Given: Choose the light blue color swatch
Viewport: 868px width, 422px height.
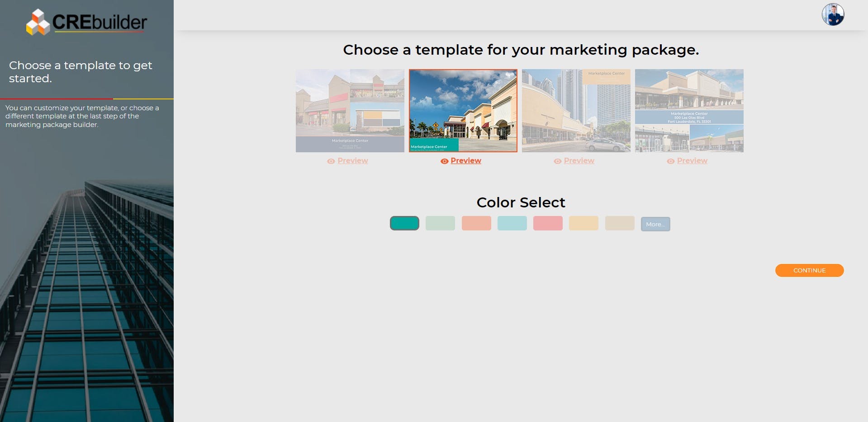Looking at the screenshot, I should point(512,224).
